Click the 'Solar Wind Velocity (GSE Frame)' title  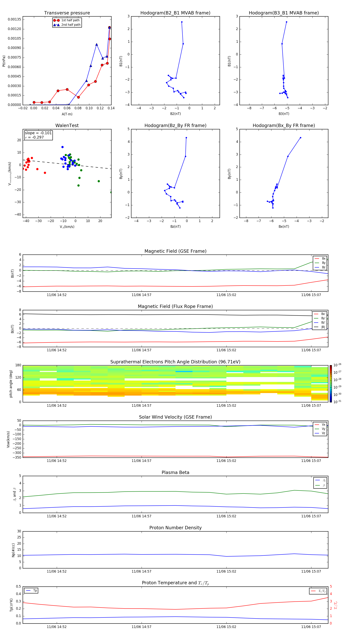click(175, 417)
